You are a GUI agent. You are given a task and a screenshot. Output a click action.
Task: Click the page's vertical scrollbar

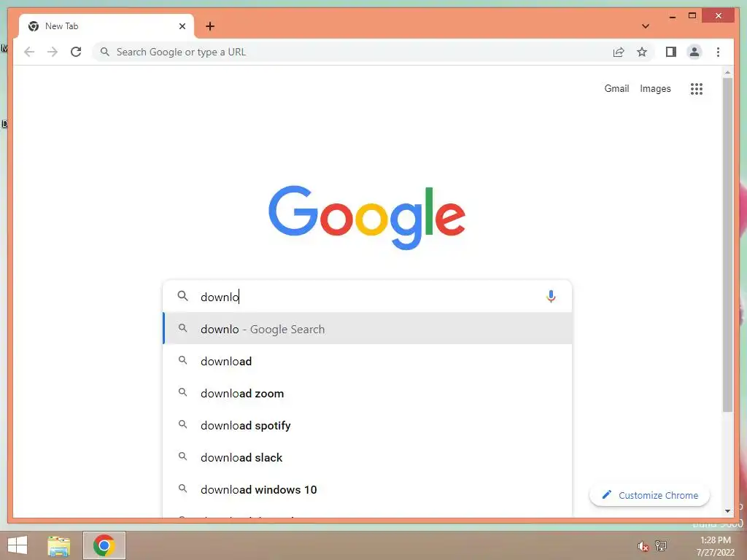[x=727, y=245]
